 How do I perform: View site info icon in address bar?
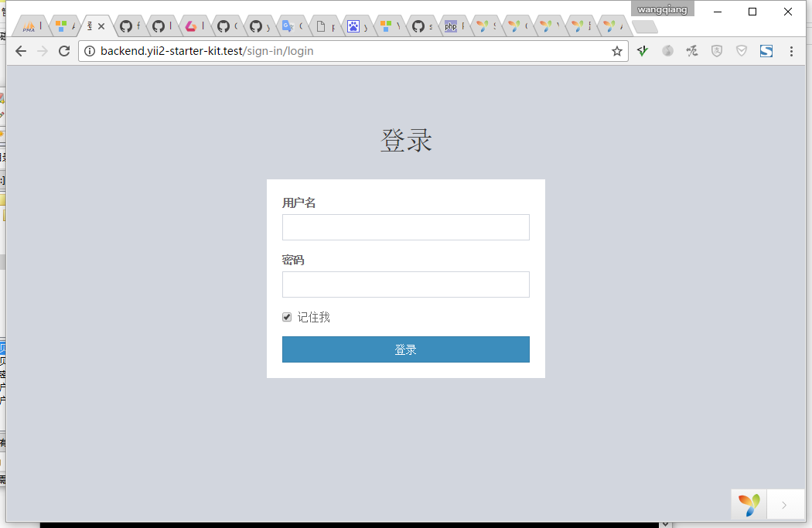coord(90,51)
